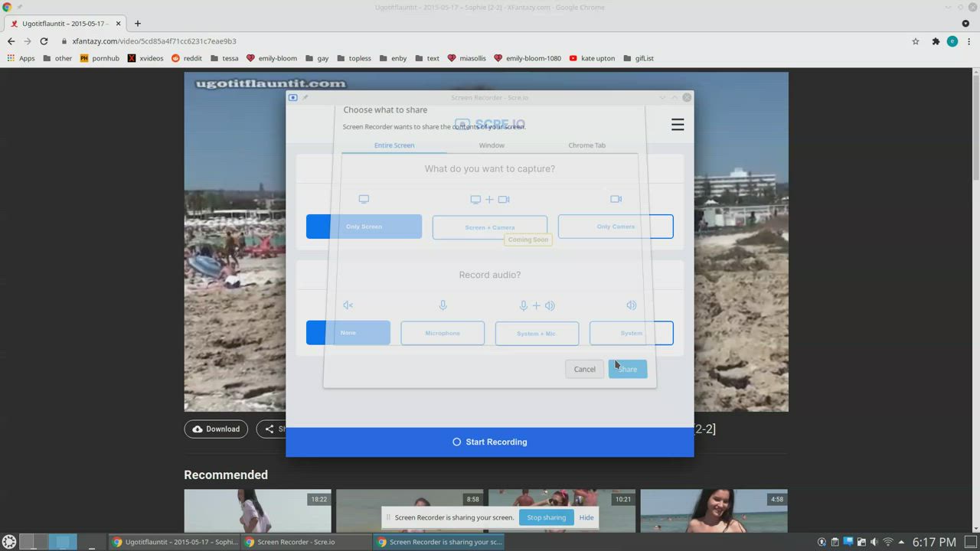Viewport: 980px width, 551px height.
Task: Open the Apps shortcut in bookmarks bar
Action: click(x=21, y=58)
